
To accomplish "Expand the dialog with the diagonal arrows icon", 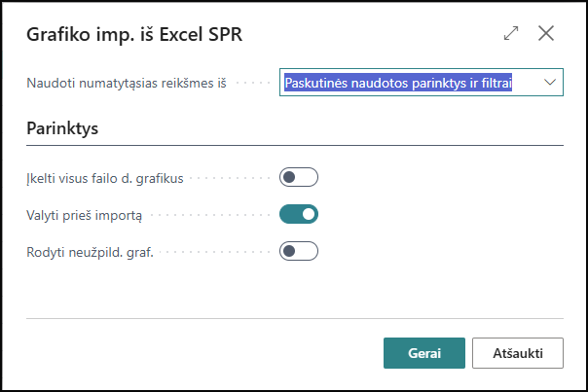I will coord(511,33).
